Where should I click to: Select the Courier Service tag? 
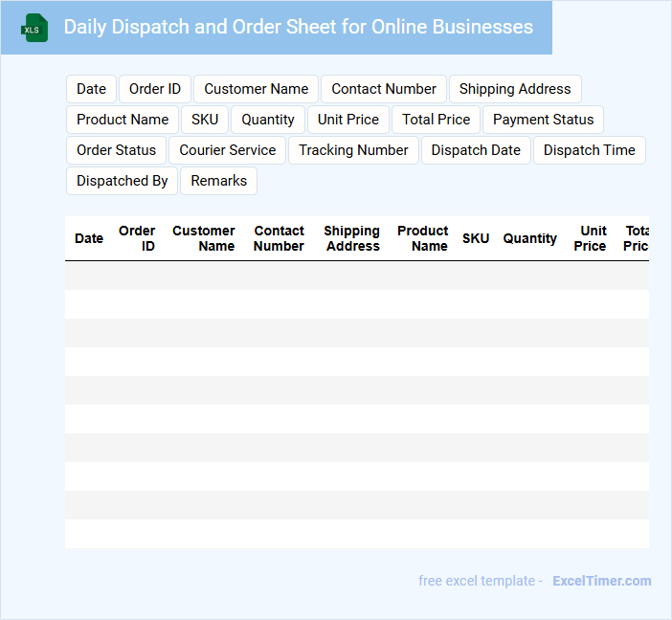(x=227, y=150)
